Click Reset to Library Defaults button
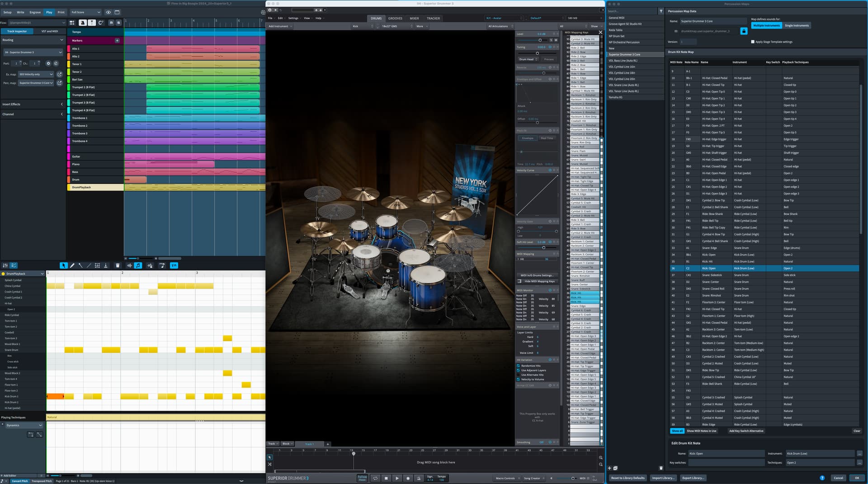Viewport: 868px width, 484px height. tap(627, 478)
